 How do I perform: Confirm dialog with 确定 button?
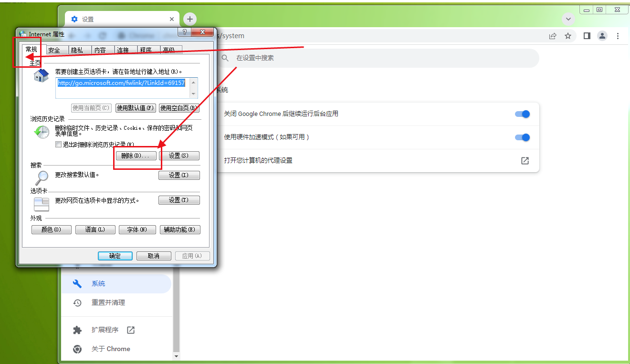[x=115, y=256]
